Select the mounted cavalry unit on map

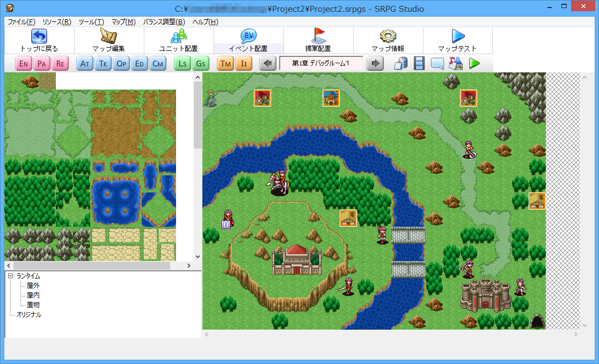pos(279,183)
